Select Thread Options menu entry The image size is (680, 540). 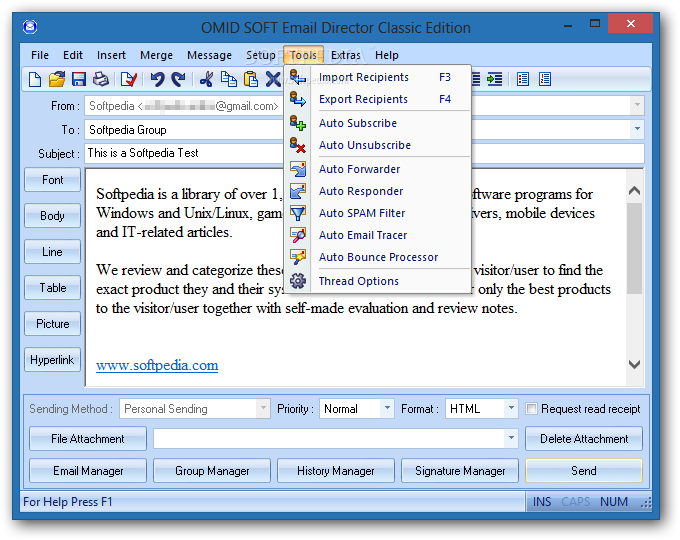(x=378, y=281)
